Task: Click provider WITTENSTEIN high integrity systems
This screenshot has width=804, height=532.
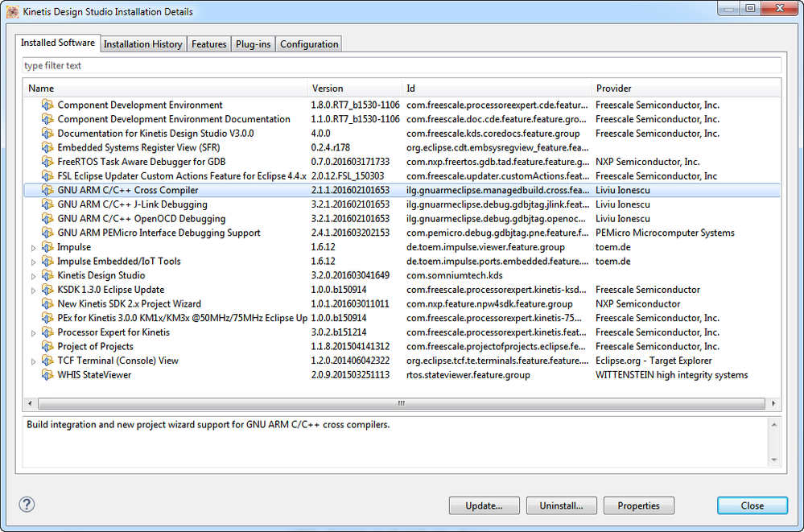Action: pyautogui.click(x=671, y=375)
